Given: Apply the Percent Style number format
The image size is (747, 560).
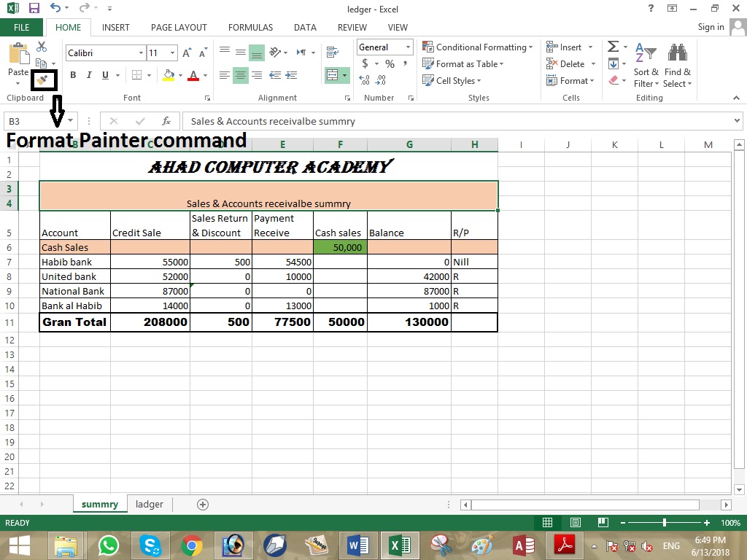Looking at the screenshot, I should [389, 63].
